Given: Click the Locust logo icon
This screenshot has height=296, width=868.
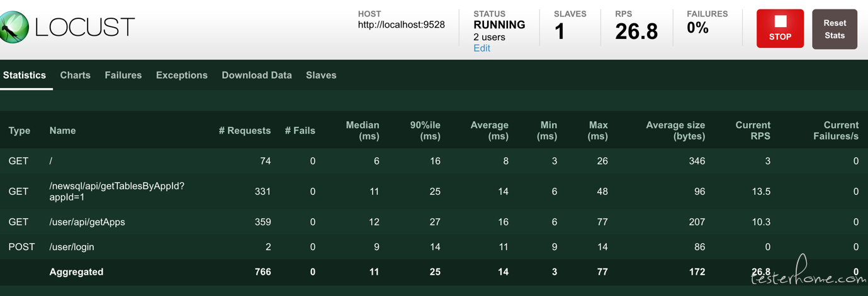Looking at the screenshot, I should tap(14, 28).
